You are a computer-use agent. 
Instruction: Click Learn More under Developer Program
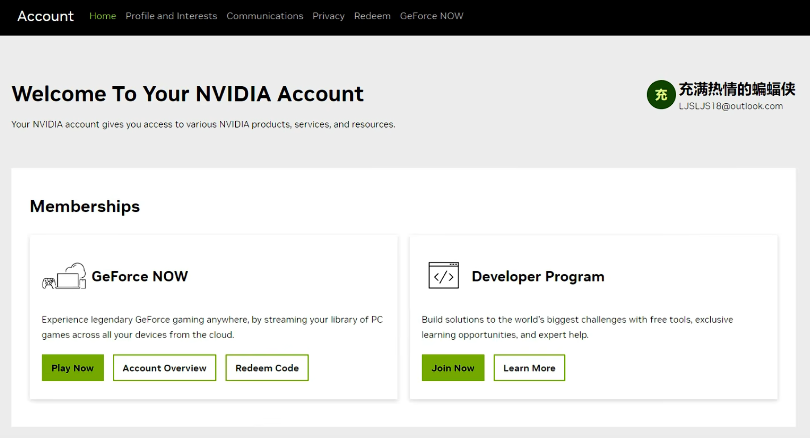click(x=529, y=368)
